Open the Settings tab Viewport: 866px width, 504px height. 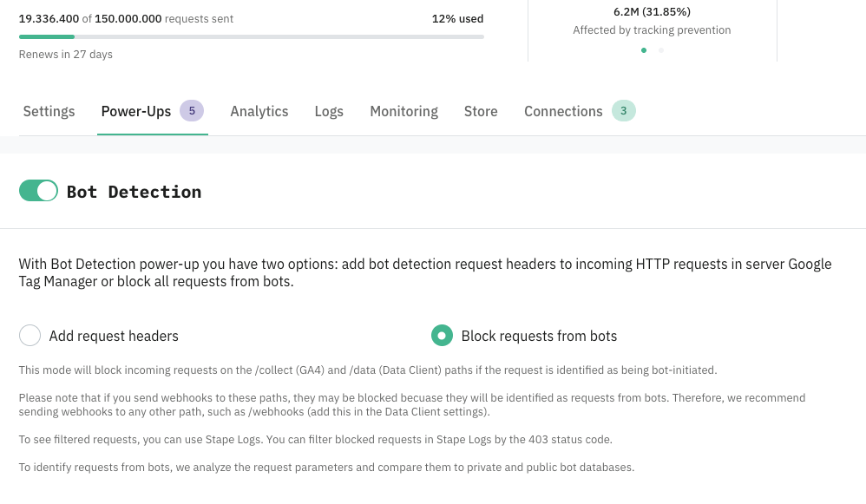tap(49, 111)
